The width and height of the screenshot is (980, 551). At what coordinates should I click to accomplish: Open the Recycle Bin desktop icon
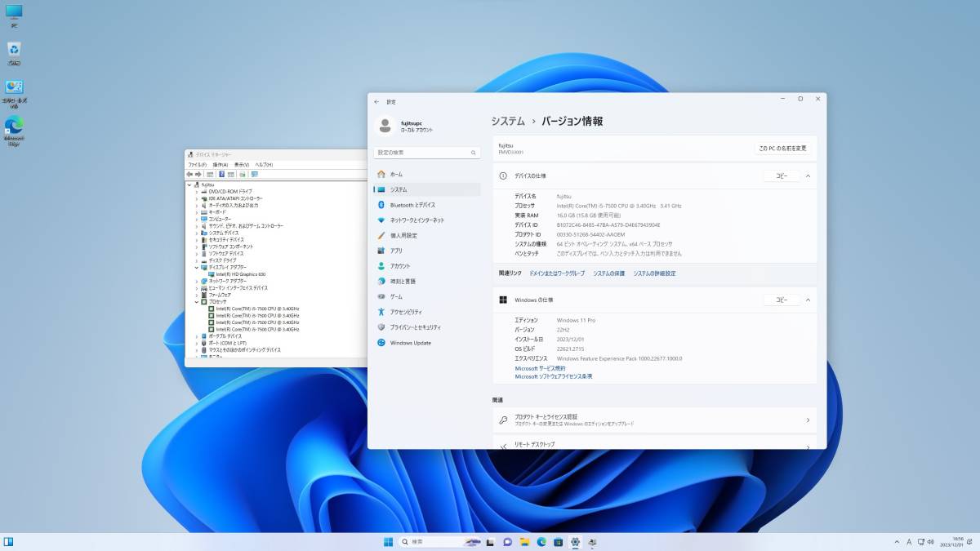pos(14,53)
